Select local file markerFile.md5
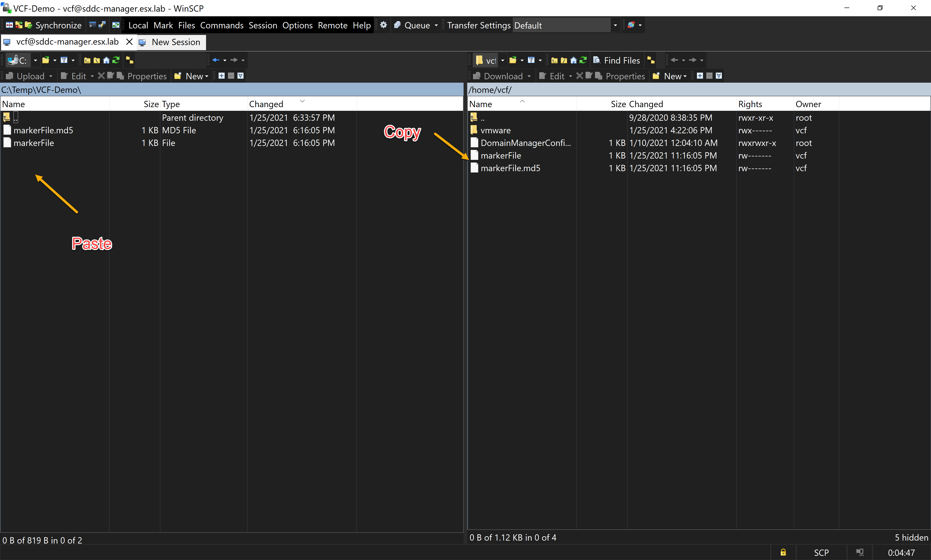Screen dimensions: 931x560 click(43, 130)
